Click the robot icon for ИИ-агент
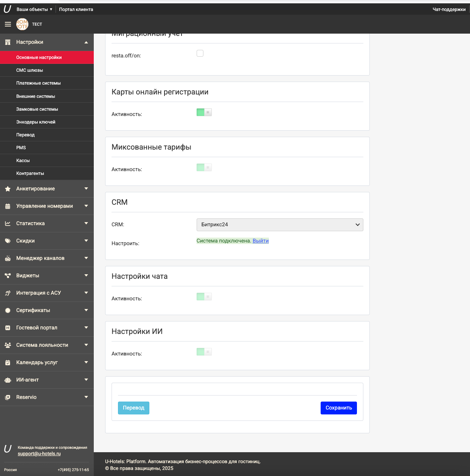This screenshot has width=470, height=476. (8, 380)
